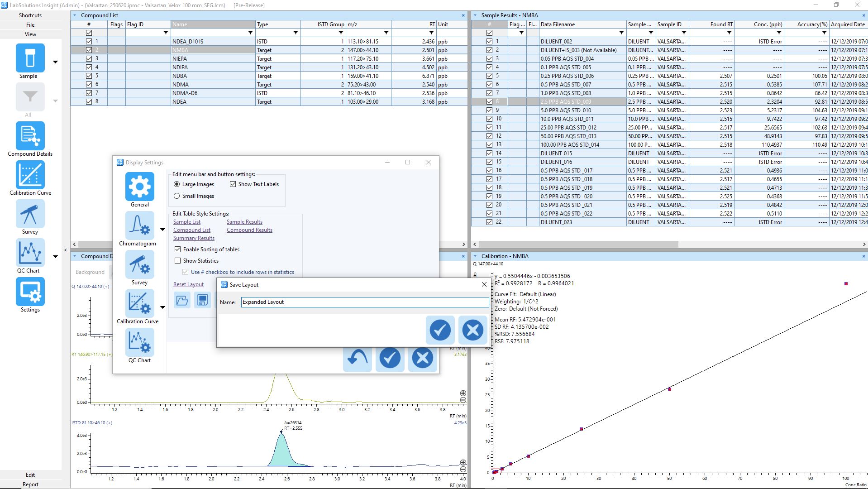868x489 pixels.
Task: Click the open layout folder icon
Action: [x=182, y=300]
